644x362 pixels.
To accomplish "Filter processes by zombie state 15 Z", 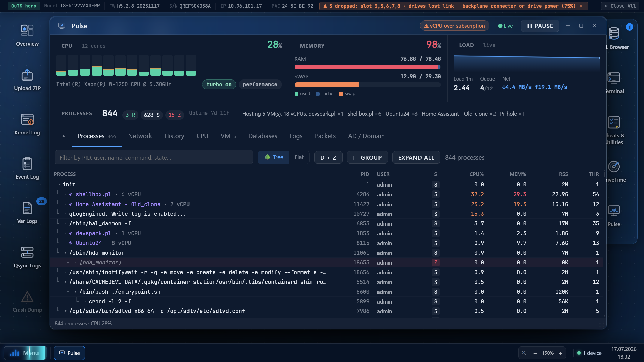I will tap(175, 115).
